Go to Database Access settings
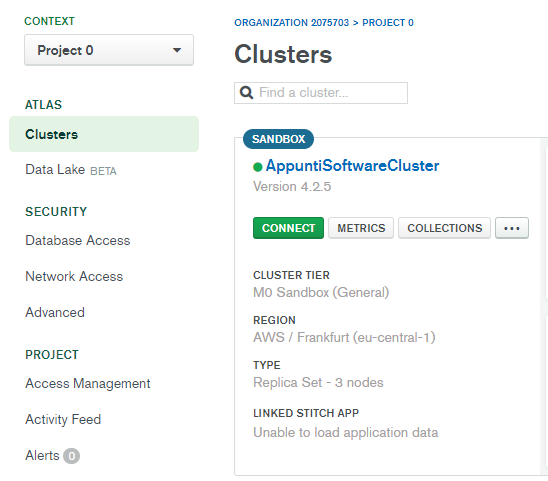 click(x=78, y=240)
